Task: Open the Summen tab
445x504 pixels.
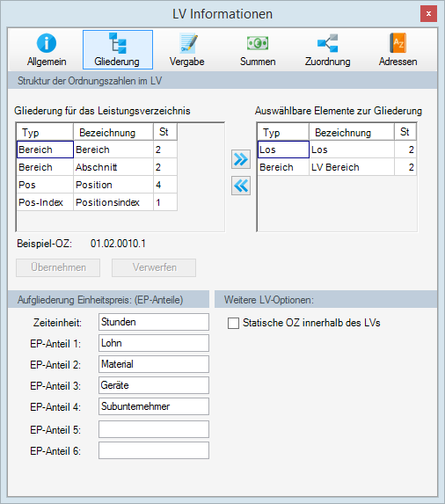Action: [258, 50]
